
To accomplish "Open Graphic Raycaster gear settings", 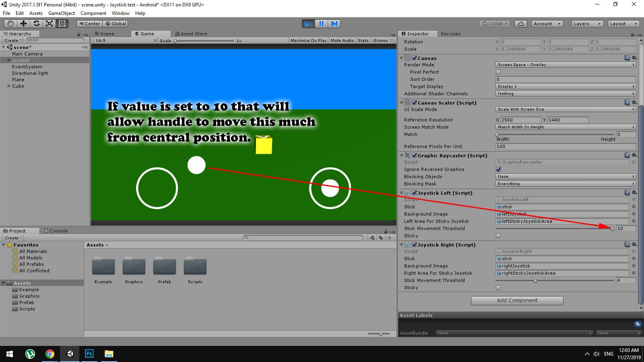I will 634,155.
